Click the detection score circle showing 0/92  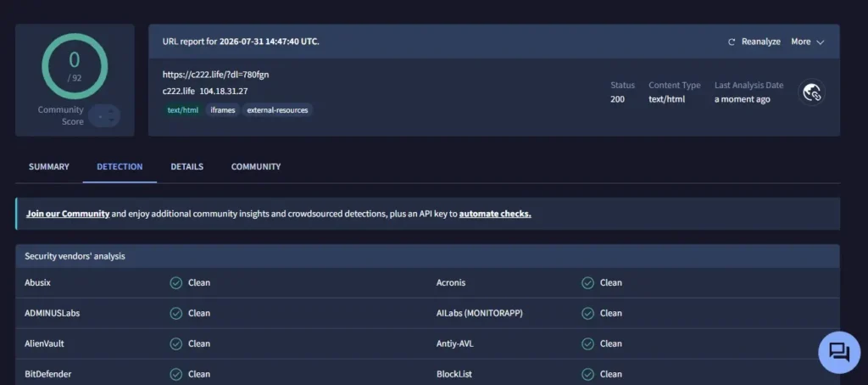75,66
